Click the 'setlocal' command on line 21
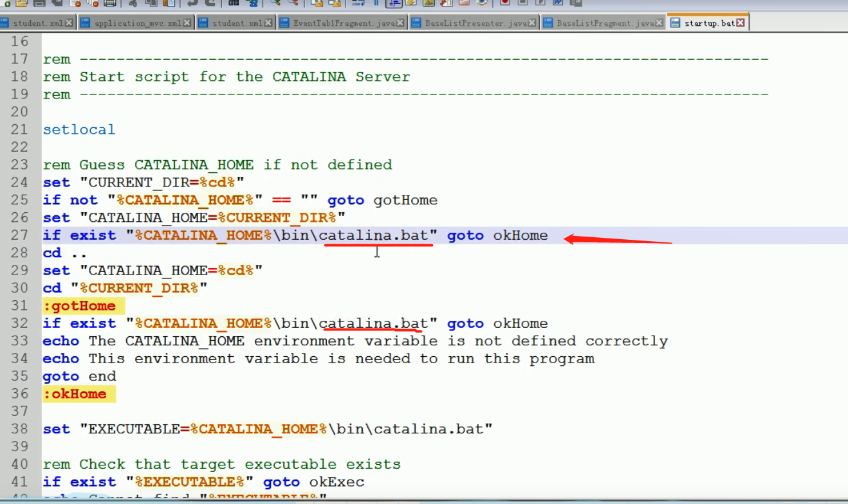848x504 pixels. (79, 129)
